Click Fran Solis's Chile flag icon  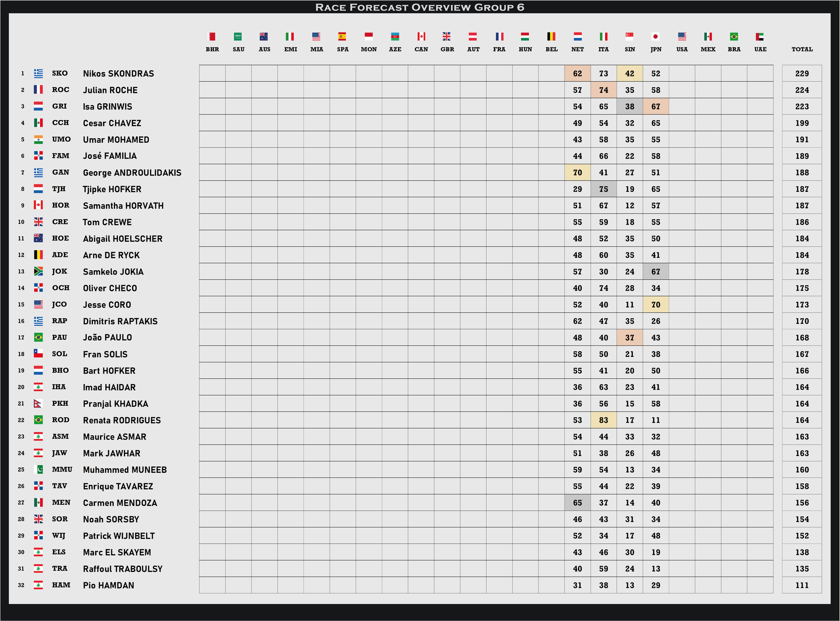coord(38,354)
